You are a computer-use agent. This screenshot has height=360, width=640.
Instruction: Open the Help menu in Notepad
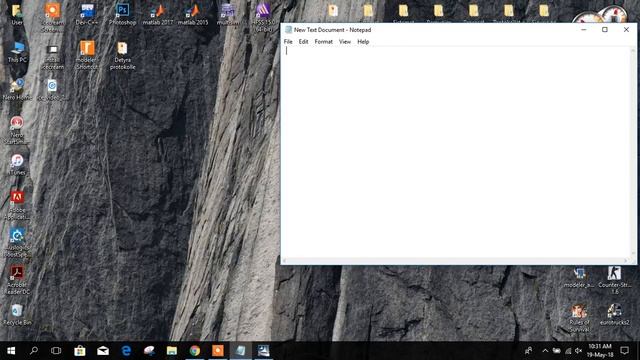[x=363, y=42]
